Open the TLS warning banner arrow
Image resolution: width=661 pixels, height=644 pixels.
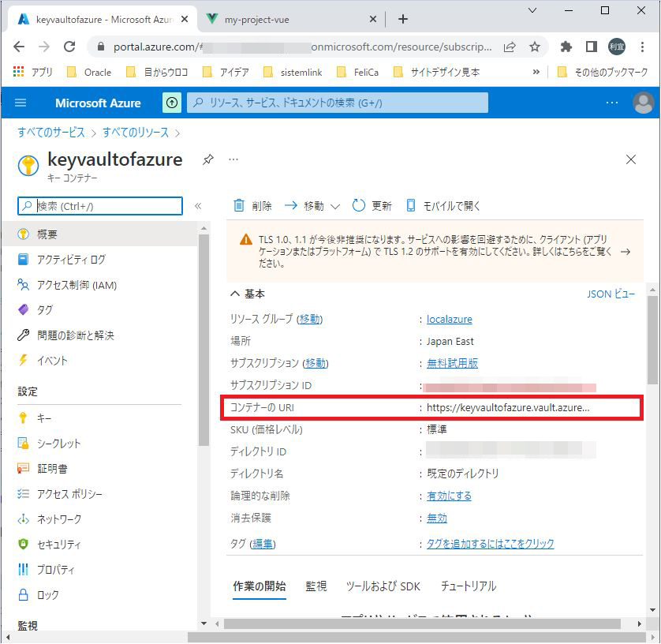point(626,252)
